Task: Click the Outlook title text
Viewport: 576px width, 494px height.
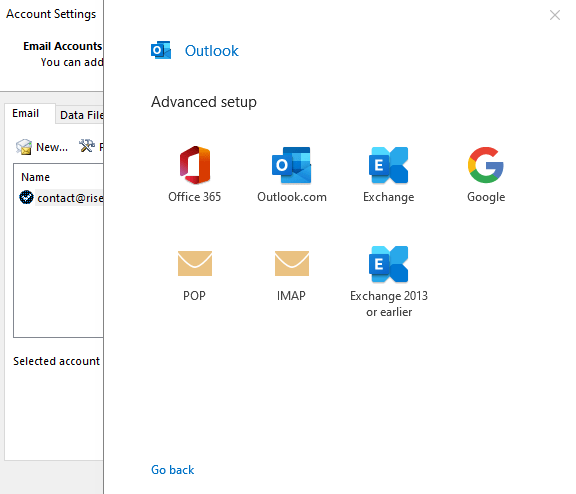Action: (212, 51)
